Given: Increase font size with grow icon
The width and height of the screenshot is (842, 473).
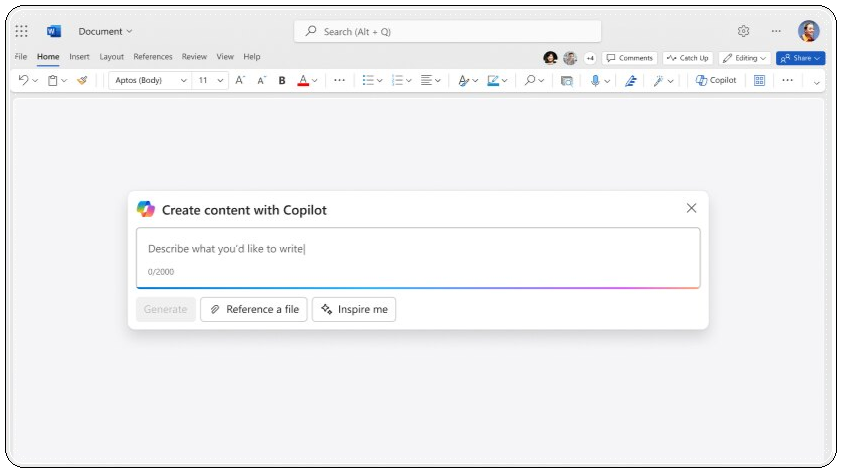Looking at the screenshot, I should 240,80.
